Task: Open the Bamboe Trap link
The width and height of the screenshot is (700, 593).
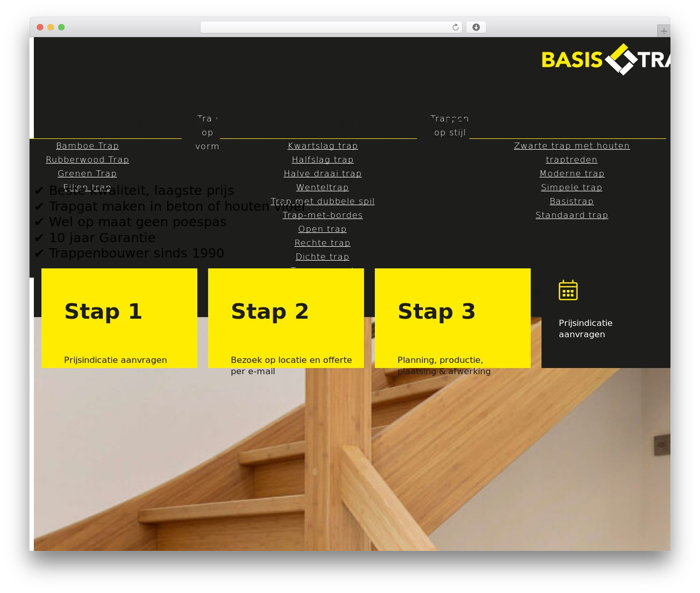Action: (x=87, y=146)
